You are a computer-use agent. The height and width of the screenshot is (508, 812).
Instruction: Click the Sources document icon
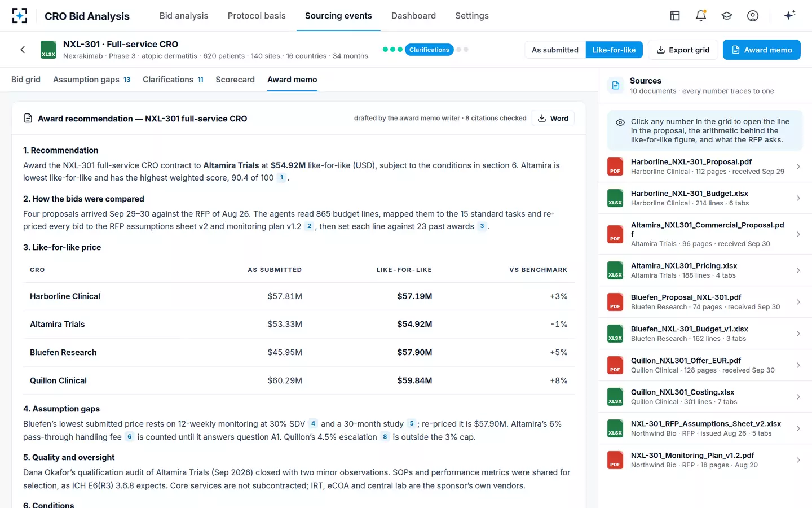(x=615, y=85)
